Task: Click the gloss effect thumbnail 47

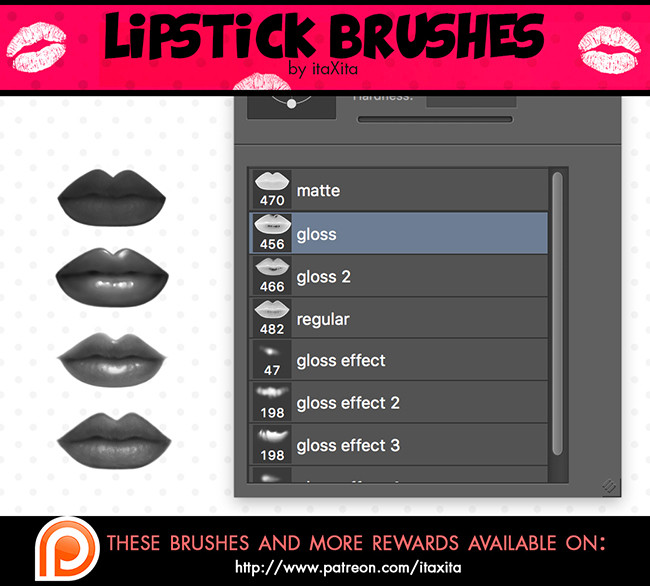Action: (x=272, y=360)
